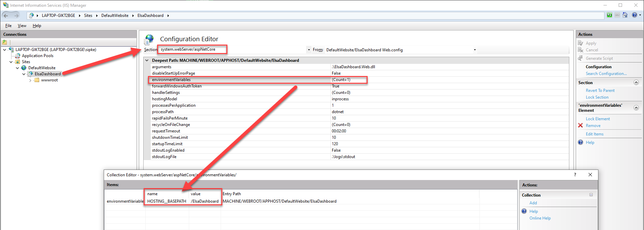This screenshot has width=644, height=230.
Task: Click the stdoutLogEnabled False value
Action: (x=336, y=150)
